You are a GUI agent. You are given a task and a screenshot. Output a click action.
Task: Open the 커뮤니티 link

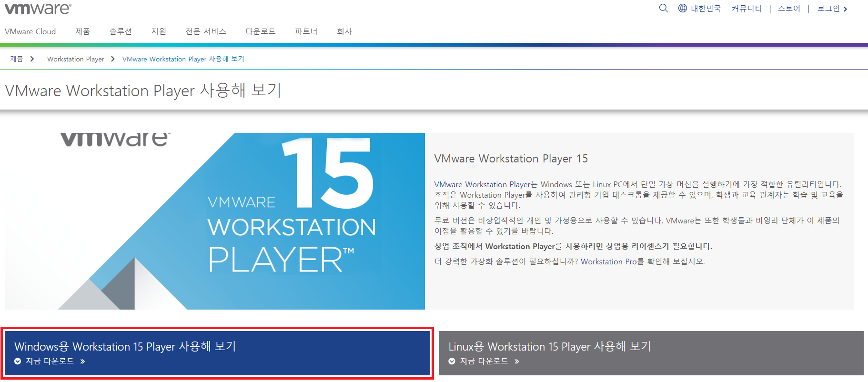pyautogui.click(x=747, y=9)
